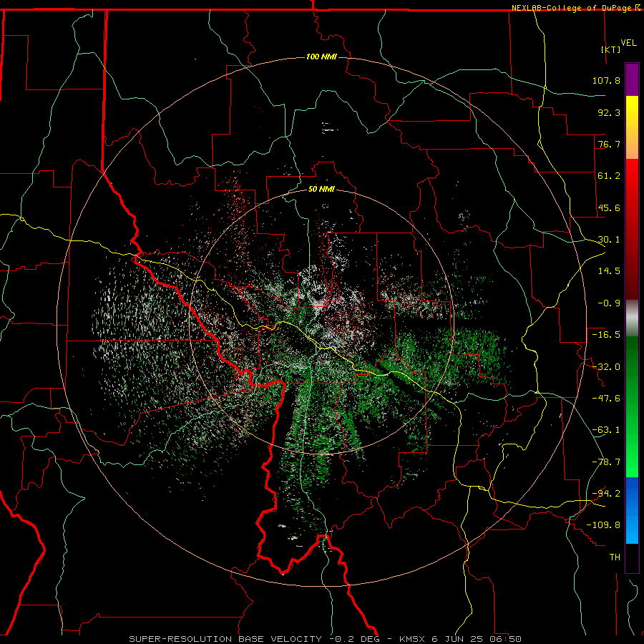Click the -63.1 legend value
Image resolution: width=644 pixels, height=644 pixels.
[x=606, y=429]
